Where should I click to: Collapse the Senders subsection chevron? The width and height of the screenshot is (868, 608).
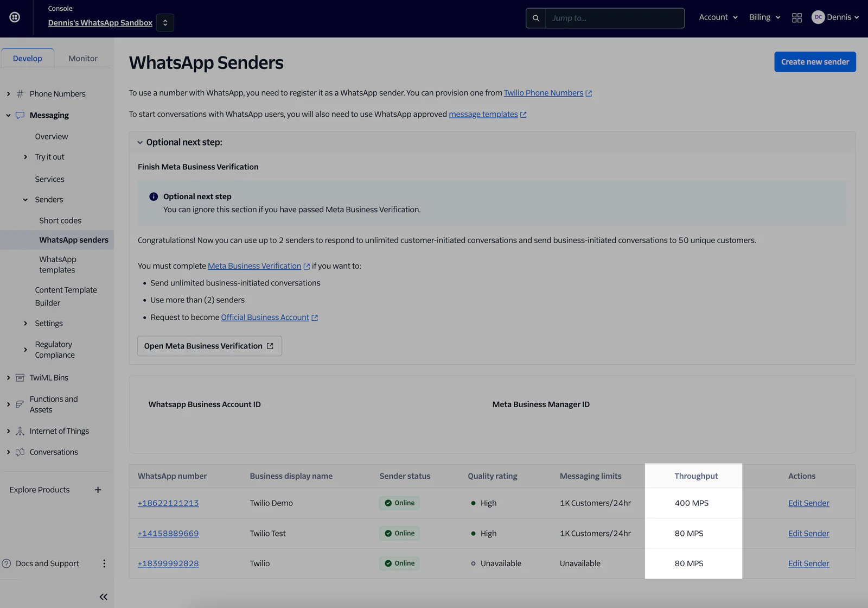click(25, 200)
